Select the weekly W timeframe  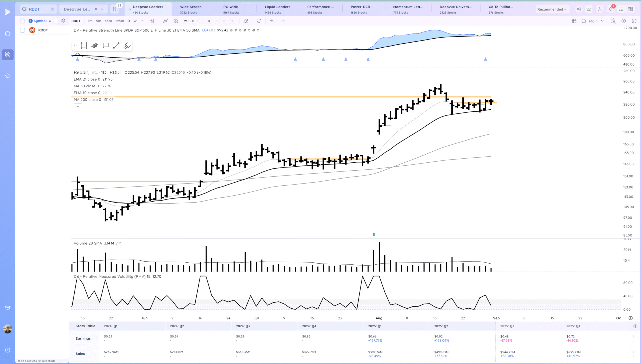pyautogui.click(x=135, y=21)
